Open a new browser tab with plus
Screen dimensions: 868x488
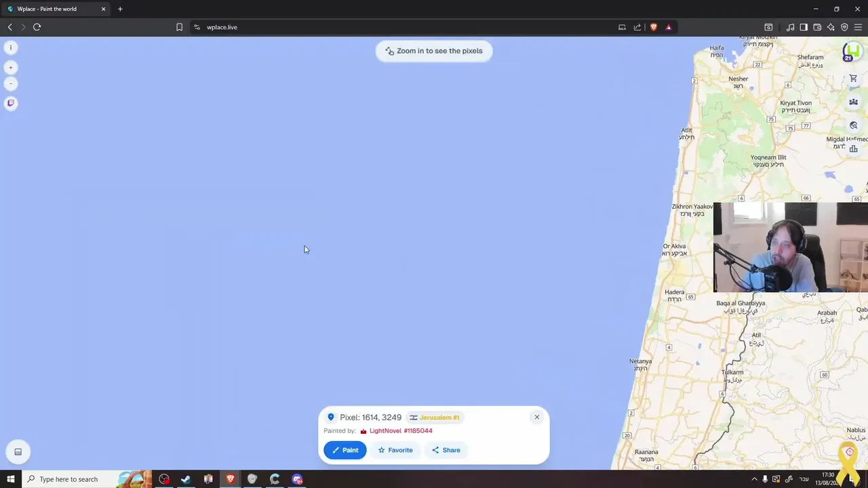point(120,9)
